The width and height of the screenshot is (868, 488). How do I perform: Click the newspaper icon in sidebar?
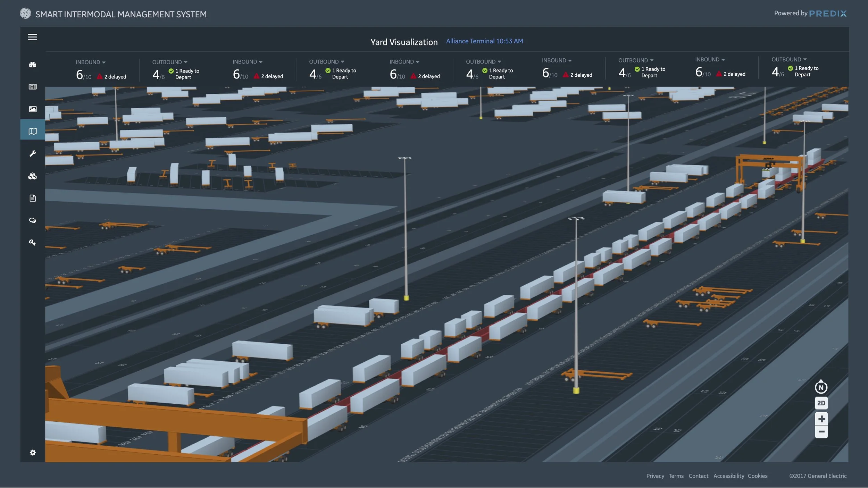point(33,87)
